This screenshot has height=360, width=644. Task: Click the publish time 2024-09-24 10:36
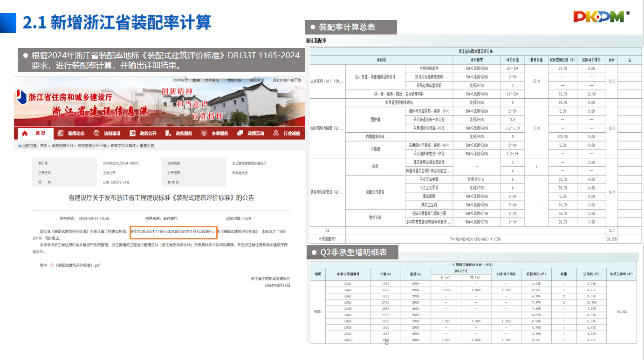pos(94,218)
